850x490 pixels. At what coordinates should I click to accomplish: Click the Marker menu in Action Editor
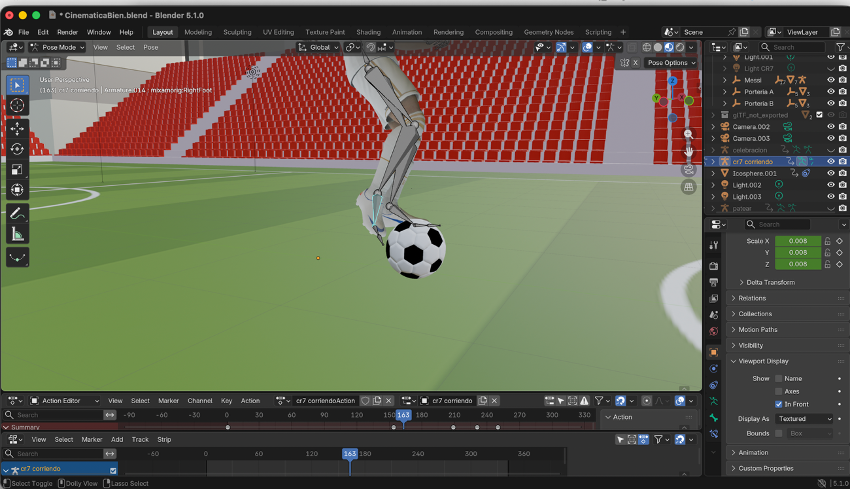(168, 401)
